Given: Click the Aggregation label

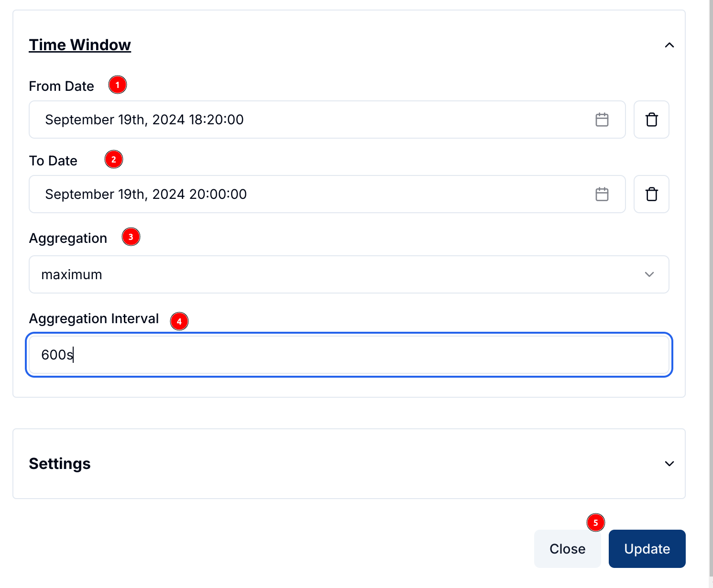Looking at the screenshot, I should [68, 238].
